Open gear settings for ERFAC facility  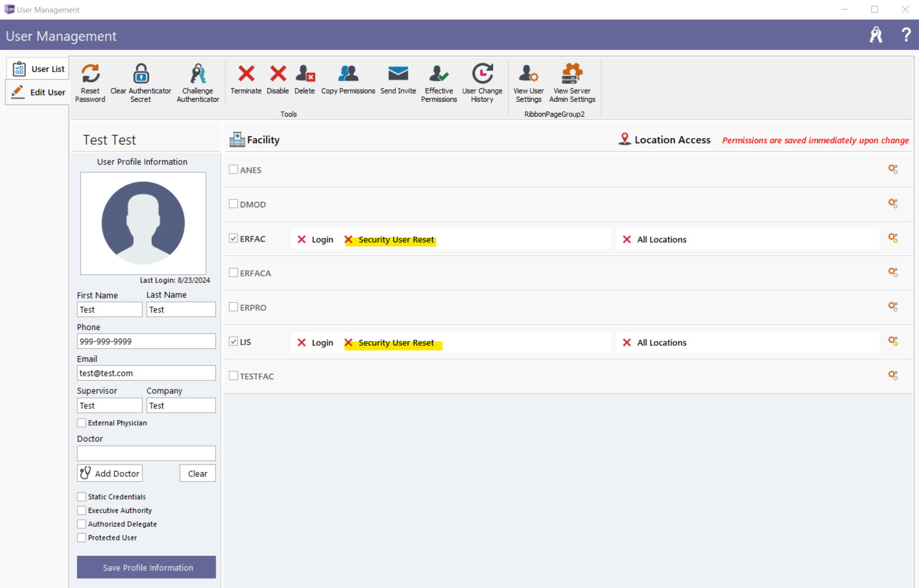[893, 238]
